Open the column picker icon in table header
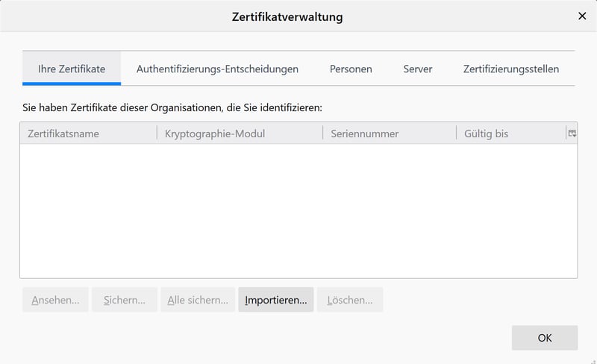The width and height of the screenshot is (597, 364). [572, 134]
